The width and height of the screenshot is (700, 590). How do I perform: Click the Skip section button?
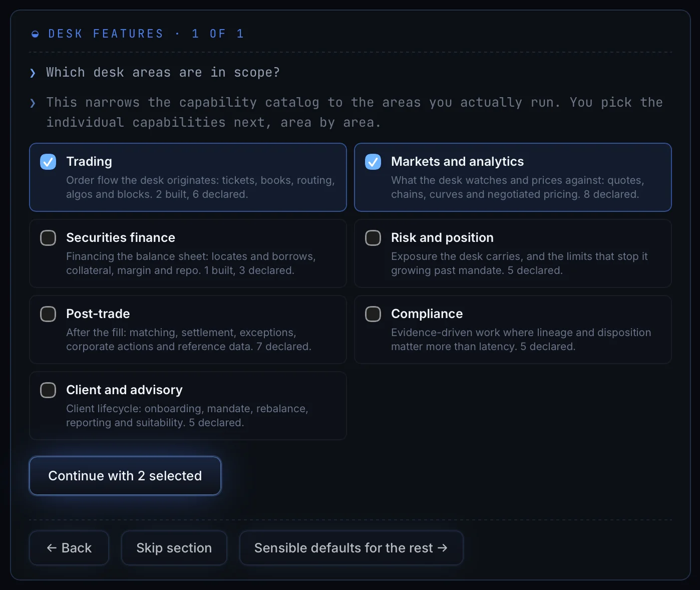[174, 548]
